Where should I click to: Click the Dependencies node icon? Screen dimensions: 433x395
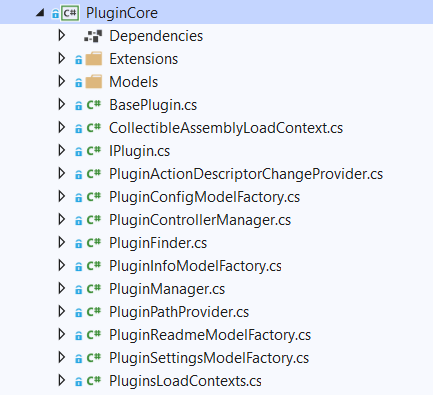93,36
